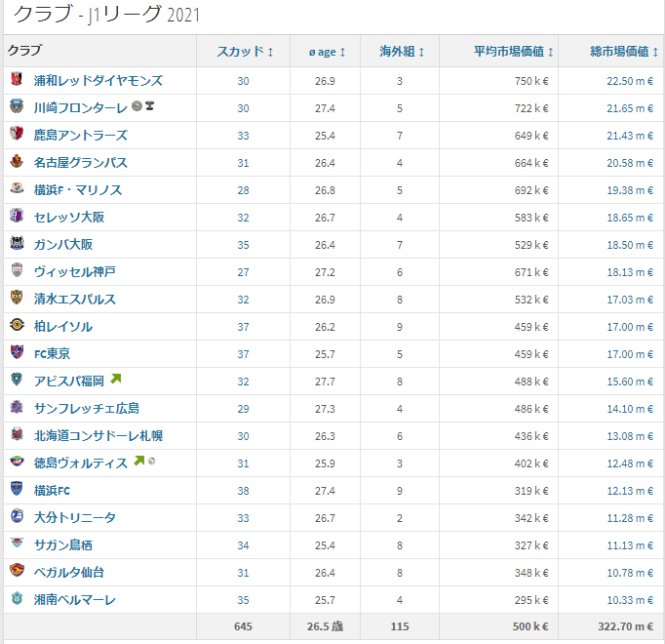Click the Kashima Antlers club crest icon
The width and height of the screenshot is (665, 644).
[17, 135]
